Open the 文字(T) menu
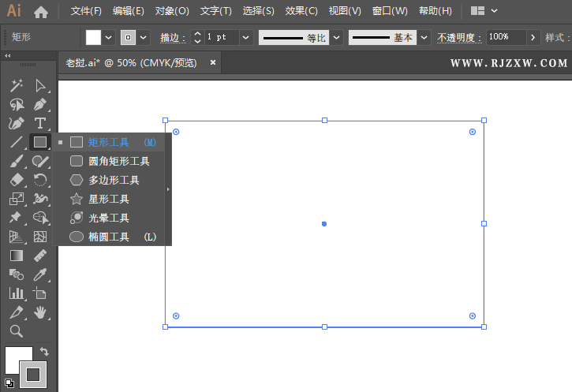Viewport: 572px width, 392px height. coord(216,11)
